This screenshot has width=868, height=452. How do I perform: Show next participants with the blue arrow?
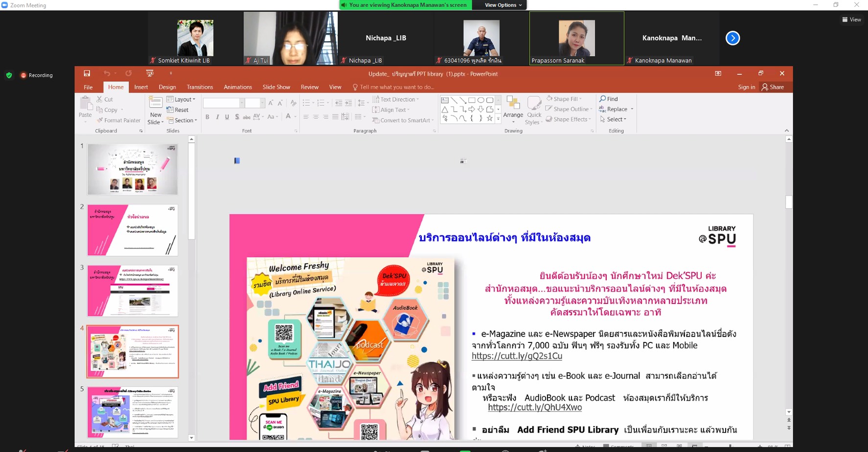[732, 38]
